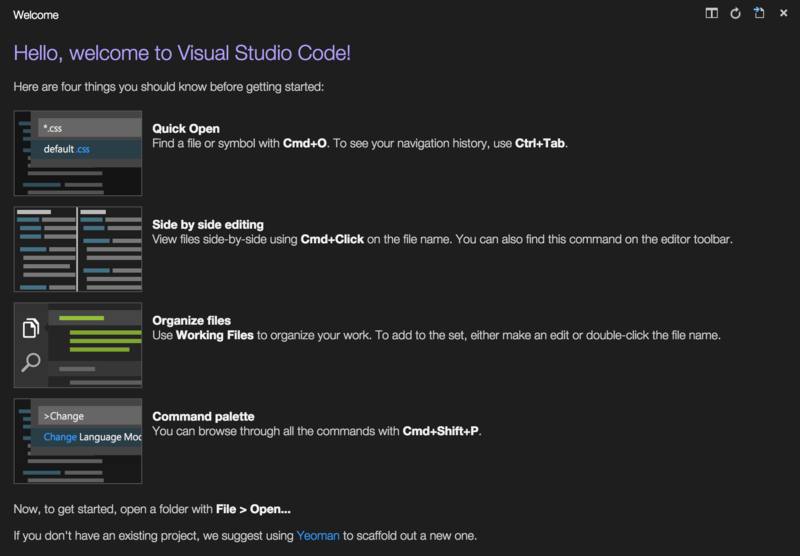Screen dimensions: 800x556
Task: Click the 'four things you should know' sentence
Action: click(168, 87)
